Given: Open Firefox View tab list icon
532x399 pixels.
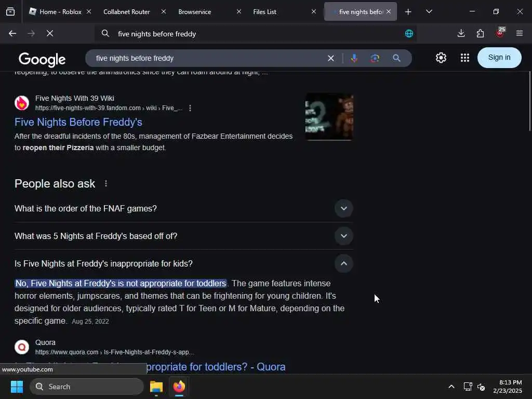Looking at the screenshot, I should (x=10, y=12).
